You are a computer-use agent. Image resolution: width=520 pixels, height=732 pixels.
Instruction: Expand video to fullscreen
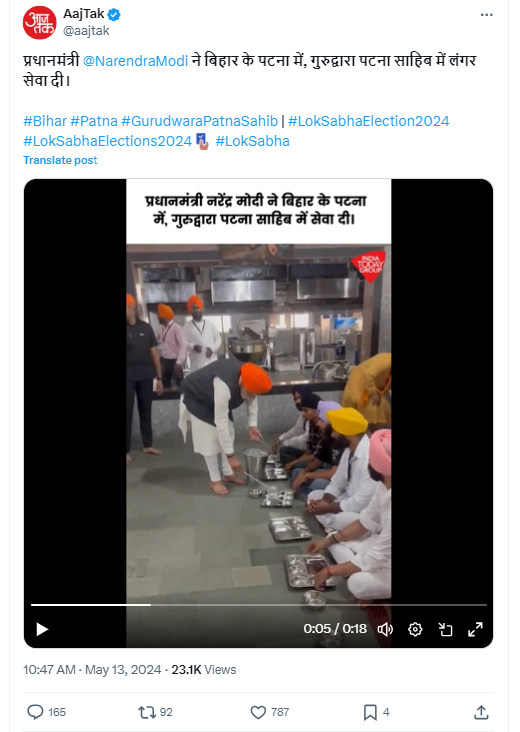tap(475, 629)
